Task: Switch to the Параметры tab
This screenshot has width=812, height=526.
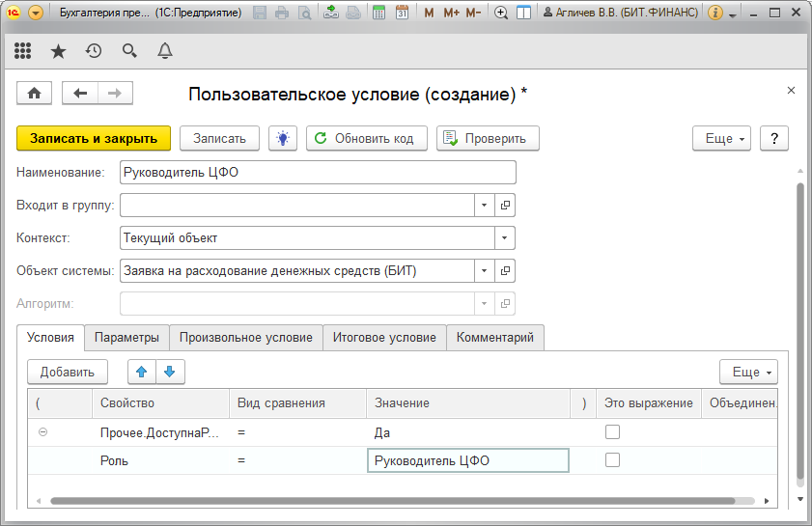Action: coord(126,338)
